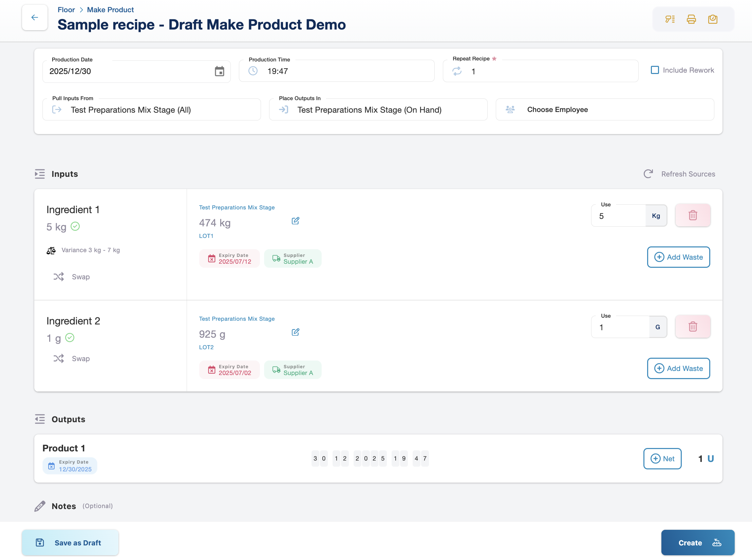Viewport: 752px width, 560px height.
Task: Click the Use quantity field for Ingredient 1
Action: [x=618, y=216]
